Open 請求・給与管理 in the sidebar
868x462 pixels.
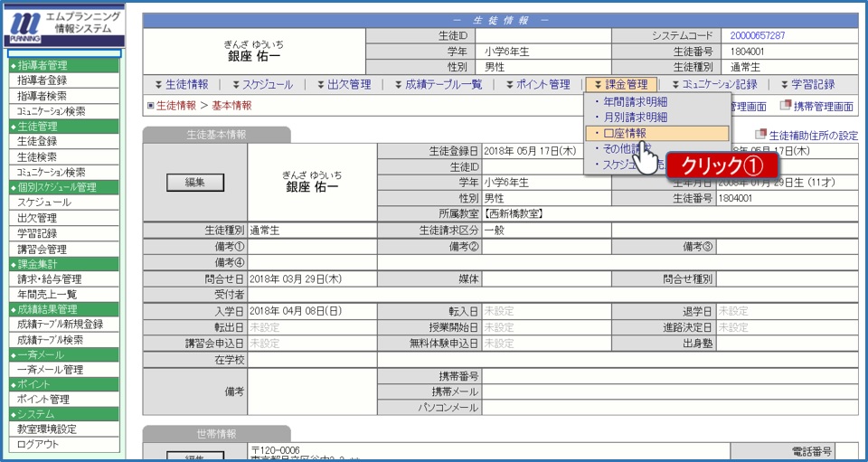(x=49, y=279)
